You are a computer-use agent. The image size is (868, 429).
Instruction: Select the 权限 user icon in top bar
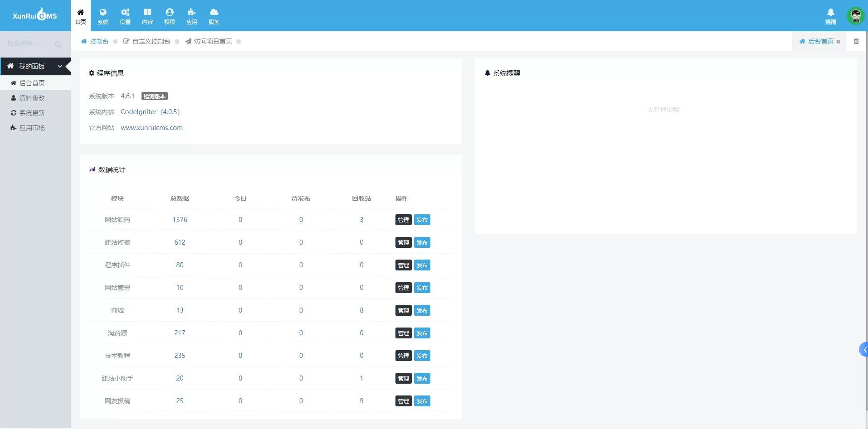click(170, 16)
